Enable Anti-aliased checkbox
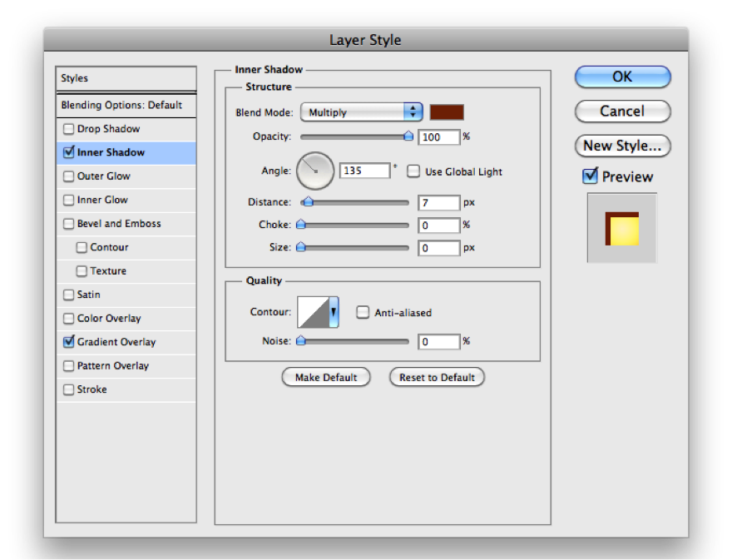 click(x=363, y=313)
